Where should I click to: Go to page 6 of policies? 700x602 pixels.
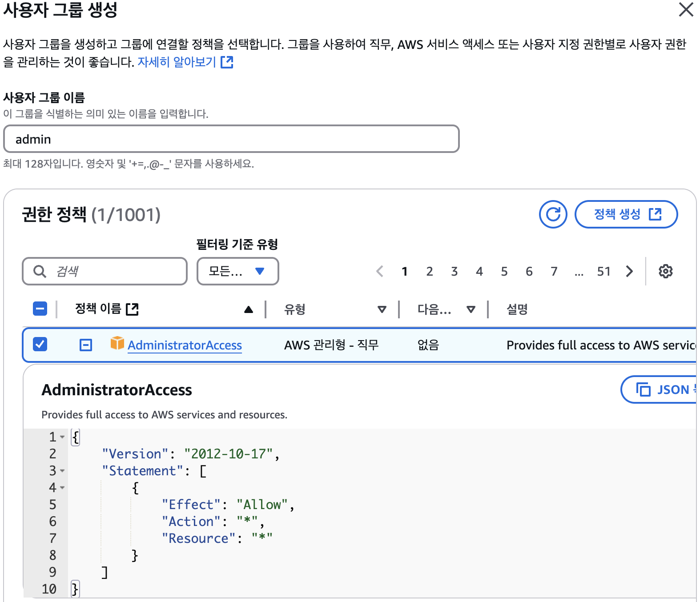(529, 271)
